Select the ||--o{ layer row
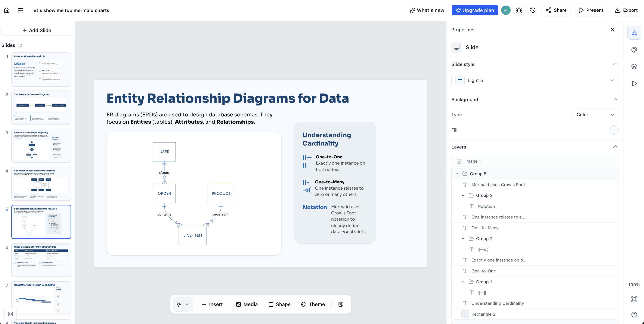Image resolution: width=644 pixels, height=324 pixels. tap(535, 250)
